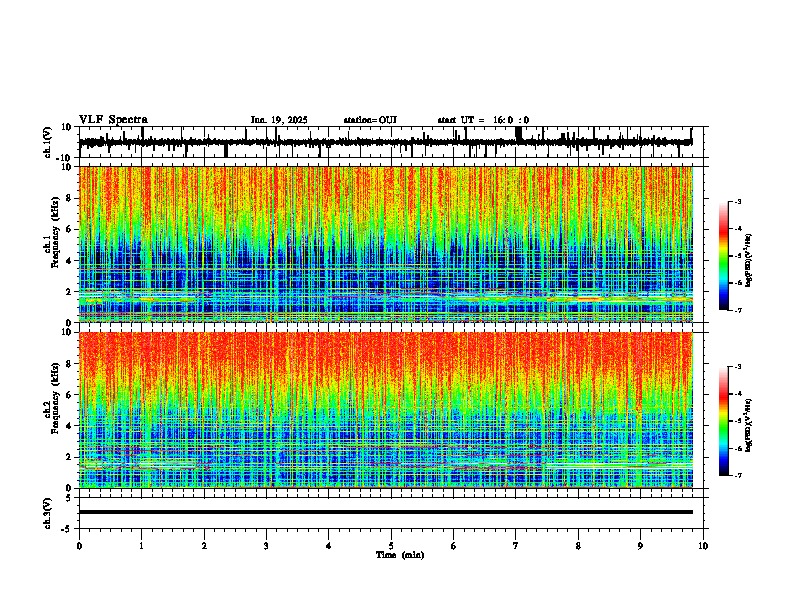Click the ch.1 voltage waveform trace panel

coord(390,142)
